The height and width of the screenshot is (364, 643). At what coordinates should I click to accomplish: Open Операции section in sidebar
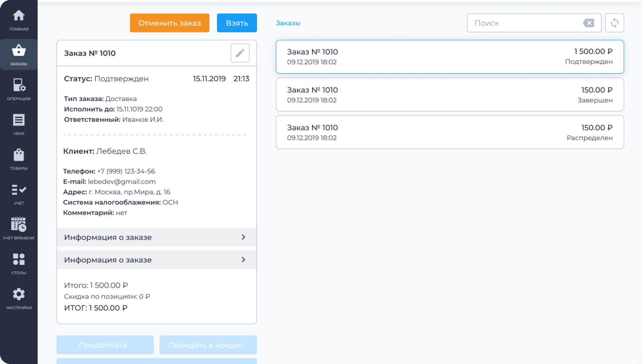[x=19, y=90]
